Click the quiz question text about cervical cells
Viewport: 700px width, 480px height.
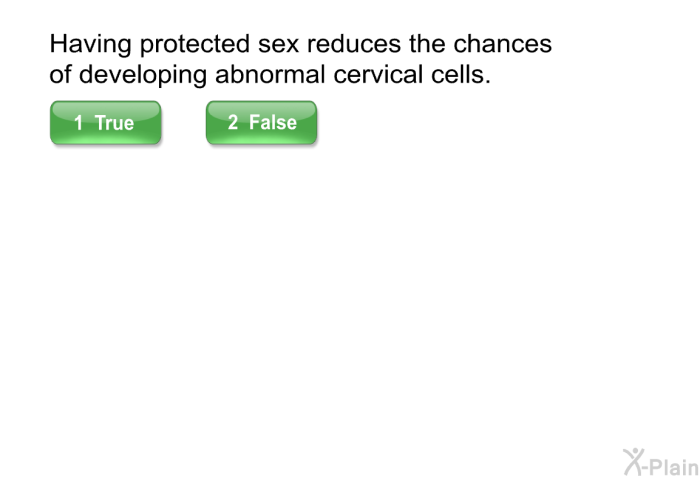300,59
